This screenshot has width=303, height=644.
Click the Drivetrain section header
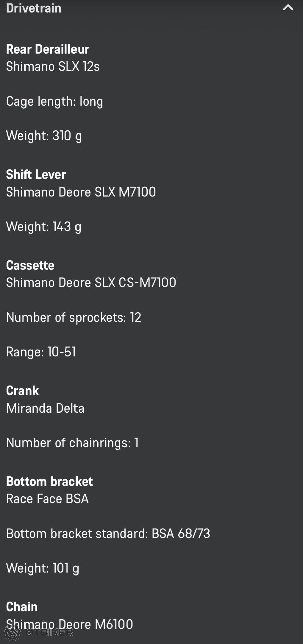coord(34,8)
